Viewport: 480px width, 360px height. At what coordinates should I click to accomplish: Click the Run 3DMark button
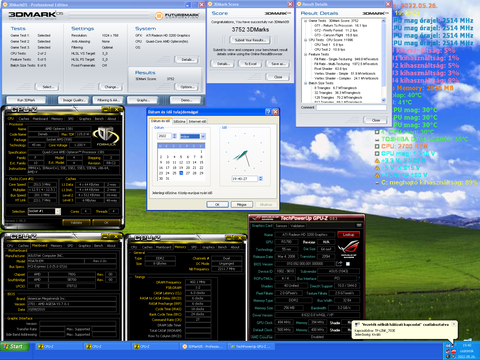tap(26, 100)
